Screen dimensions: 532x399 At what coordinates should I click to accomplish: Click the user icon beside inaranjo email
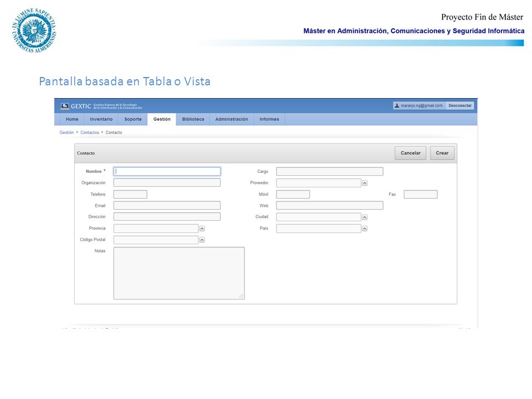pyautogui.click(x=397, y=105)
